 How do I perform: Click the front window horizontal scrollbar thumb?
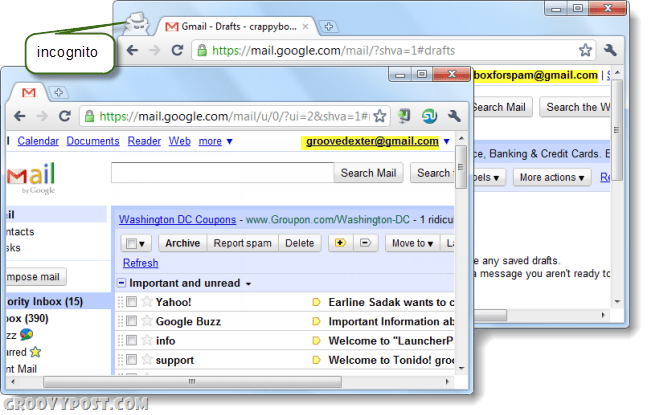point(192,381)
